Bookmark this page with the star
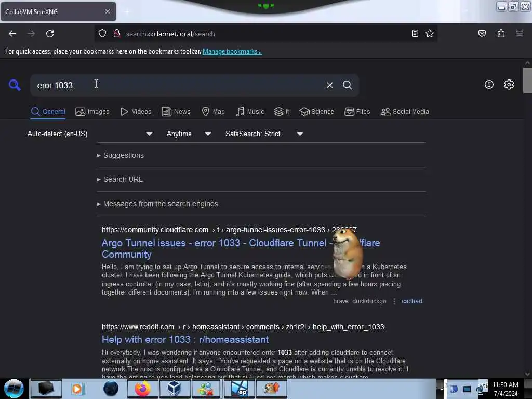532x399 pixels. coord(430,33)
